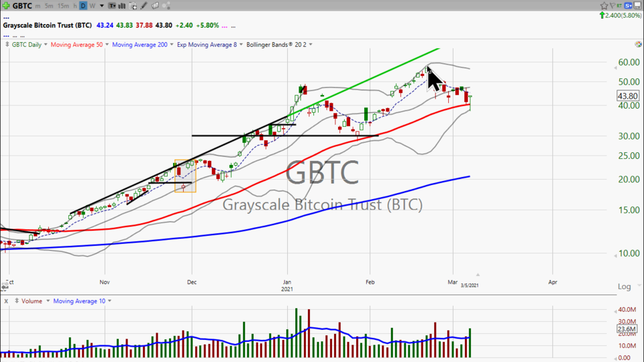Click the small triangle beside 60.00
This screenshot has width=644, height=362.
pos(615,67)
